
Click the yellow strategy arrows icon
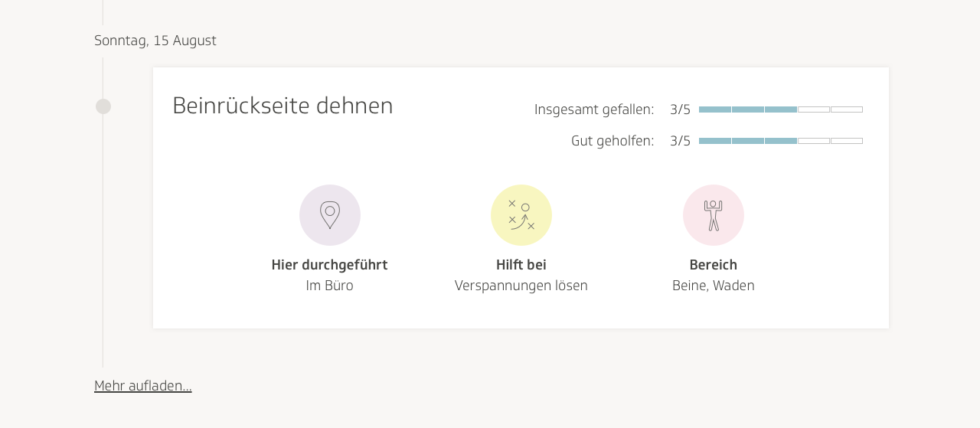(521, 215)
